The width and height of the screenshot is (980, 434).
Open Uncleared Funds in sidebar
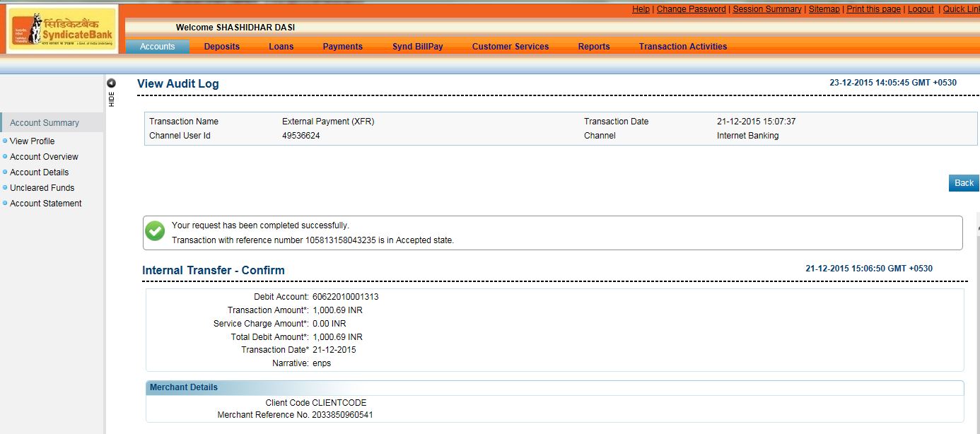[x=42, y=188]
